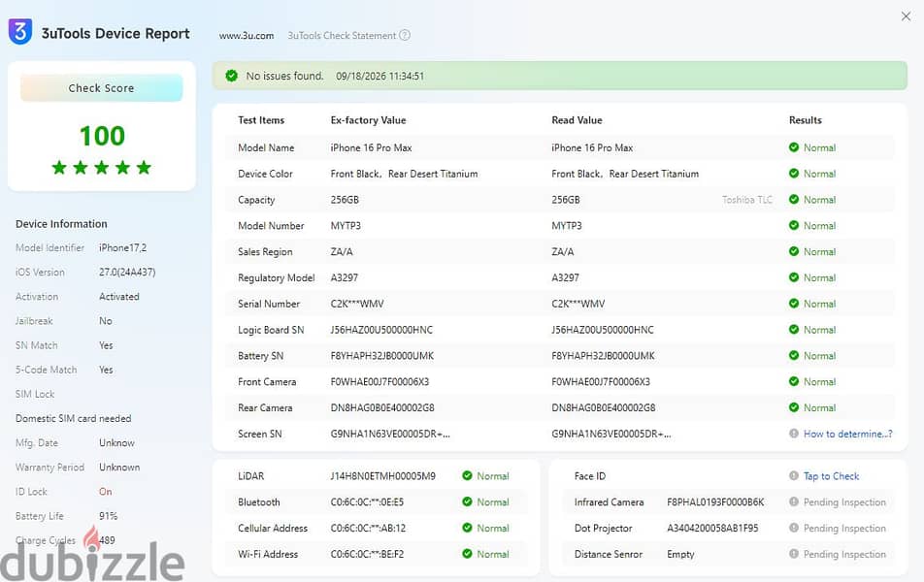The width and height of the screenshot is (924, 582).
Task: Click the Normal check icon for Regulatory Model
Action: coord(794,276)
